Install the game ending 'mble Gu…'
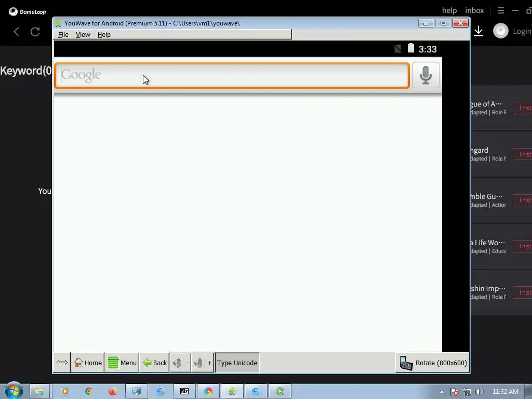This screenshot has height=399, width=532. click(x=523, y=200)
